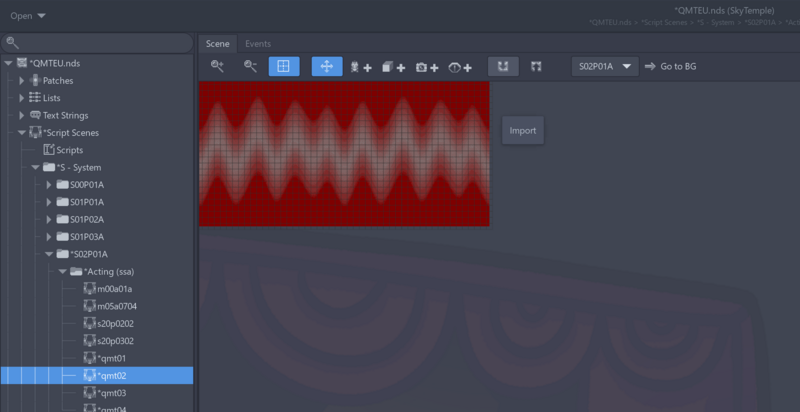800x412 pixels.
Task: Click the search input field
Action: (x=98, y=42)
